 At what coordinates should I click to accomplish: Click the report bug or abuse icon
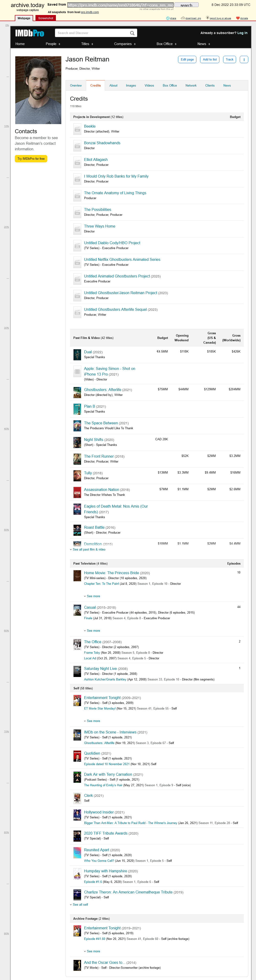click(x=207, y=18)
